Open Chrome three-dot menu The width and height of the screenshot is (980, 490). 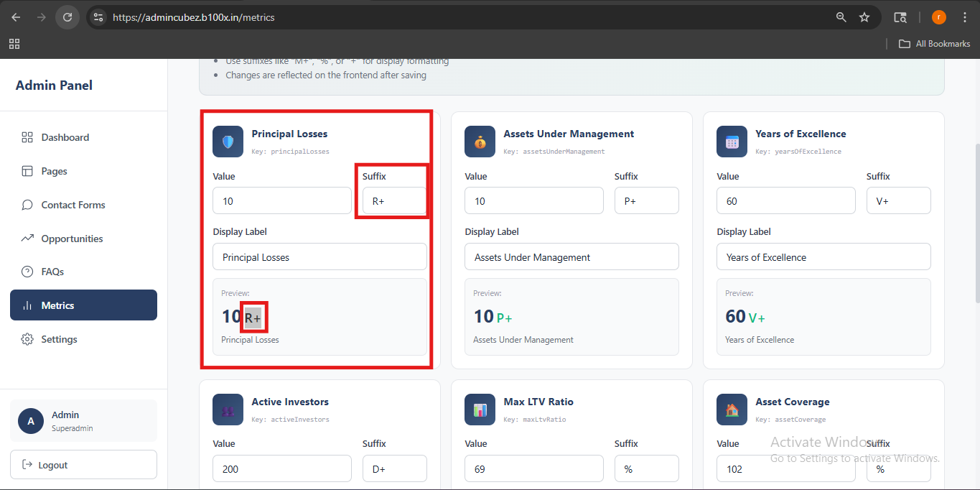(x=964, y=17)
